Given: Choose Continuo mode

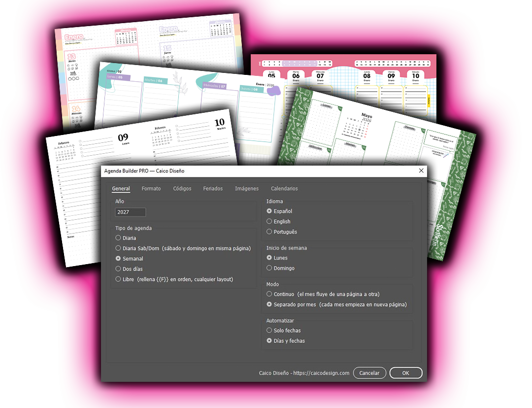Looking at the screenshot, I should [323, 294].
